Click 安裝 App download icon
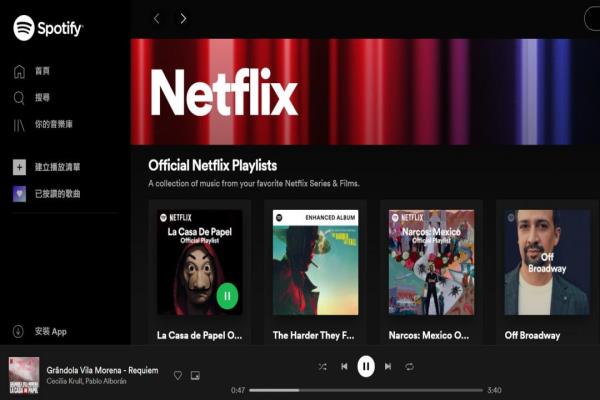600x400 pixels. tap(19, 331)
